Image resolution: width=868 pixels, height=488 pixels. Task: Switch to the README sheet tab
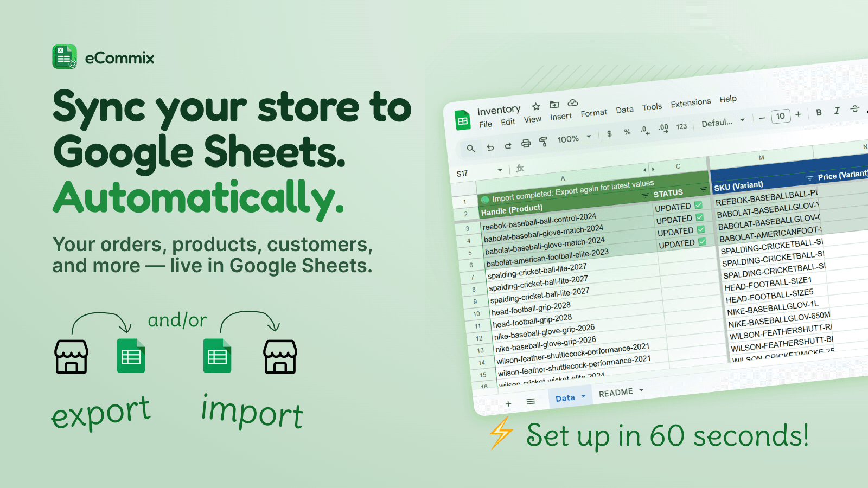point(616,393)
